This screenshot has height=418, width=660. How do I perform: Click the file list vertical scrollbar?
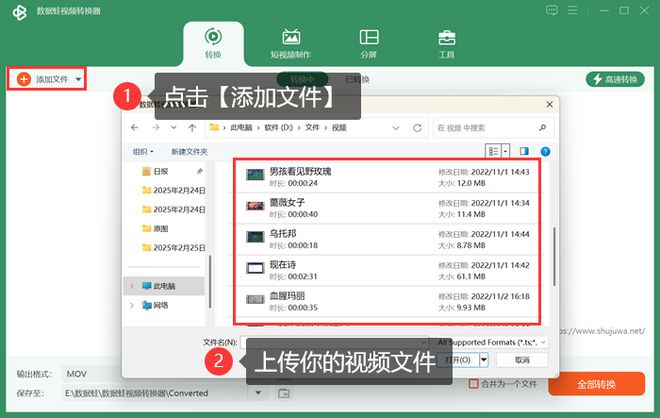[554, 257]
